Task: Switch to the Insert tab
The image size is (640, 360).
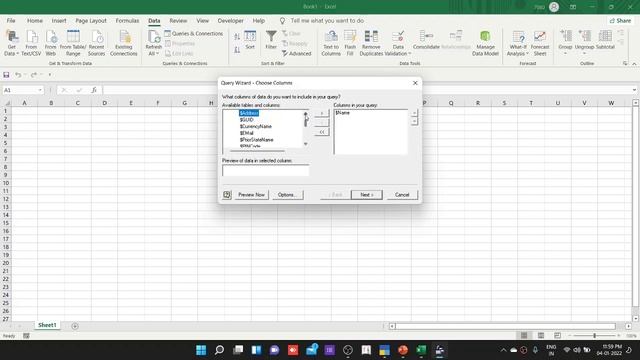Action: click(x=59, y=20)
